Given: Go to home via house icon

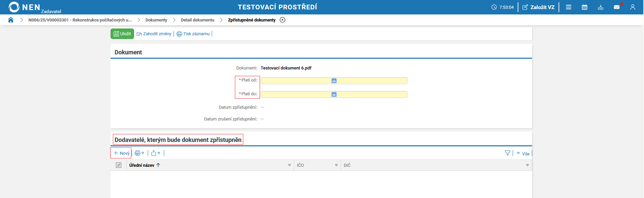Looking at the screenshot, I should [11, 20].
